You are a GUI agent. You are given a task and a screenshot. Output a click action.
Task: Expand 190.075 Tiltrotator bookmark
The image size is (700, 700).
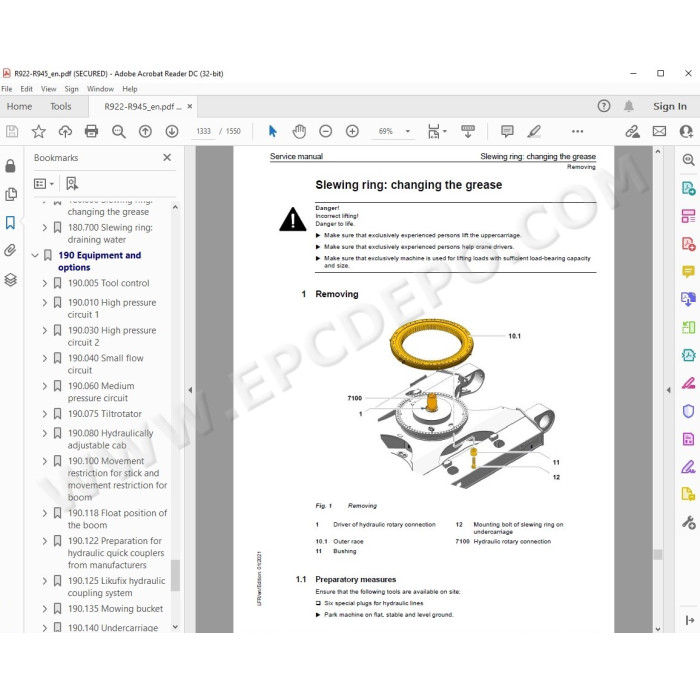[x=45, y=414]
